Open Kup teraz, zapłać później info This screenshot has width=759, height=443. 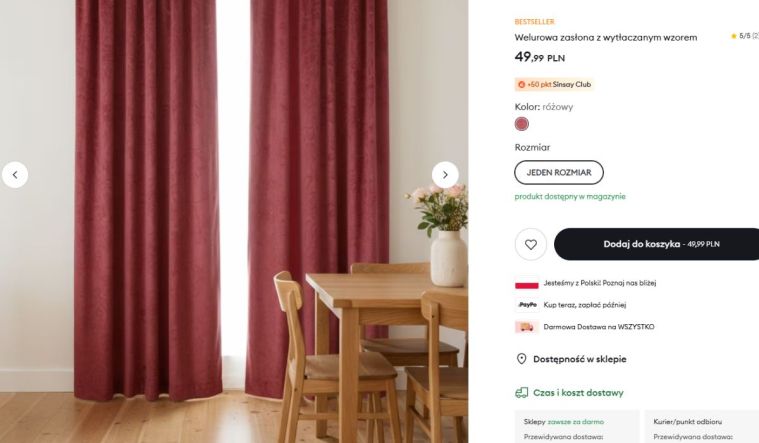[x=585, y=305]
